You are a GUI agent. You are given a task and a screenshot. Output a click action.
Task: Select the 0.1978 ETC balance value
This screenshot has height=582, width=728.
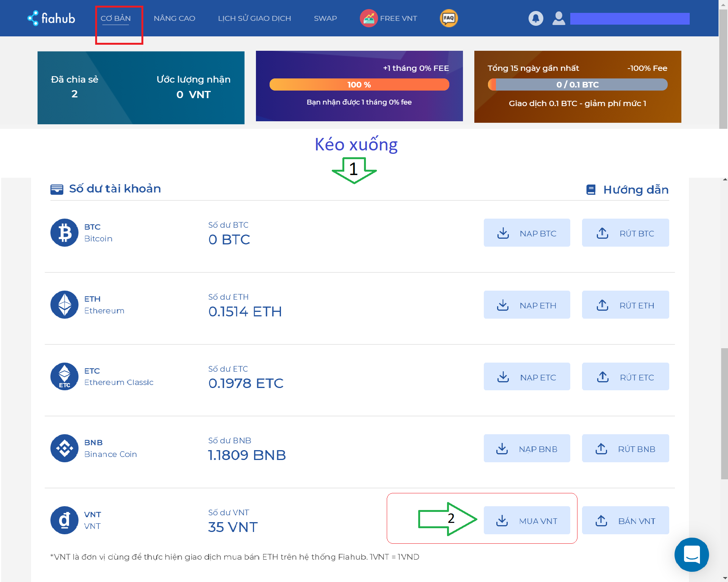coord(246,383)
